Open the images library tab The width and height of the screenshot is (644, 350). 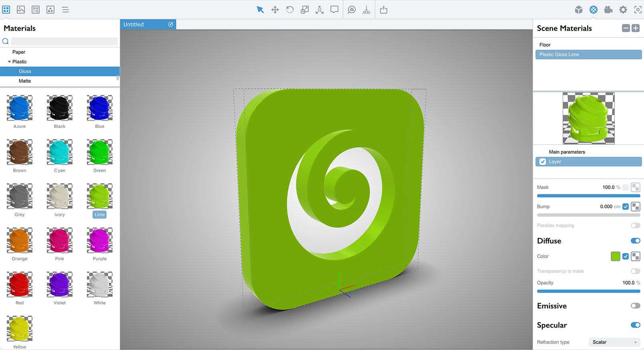[x=21, y=10]
